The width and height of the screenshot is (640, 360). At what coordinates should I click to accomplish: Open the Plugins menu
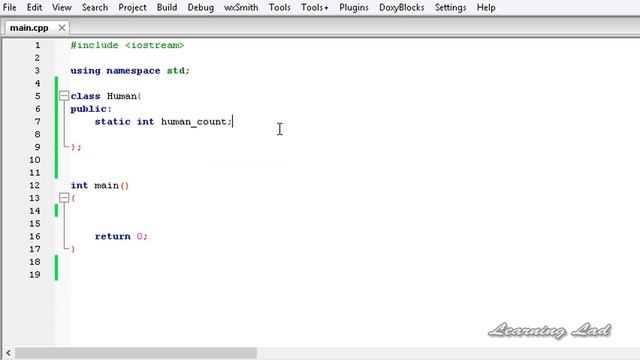(354, 7)
